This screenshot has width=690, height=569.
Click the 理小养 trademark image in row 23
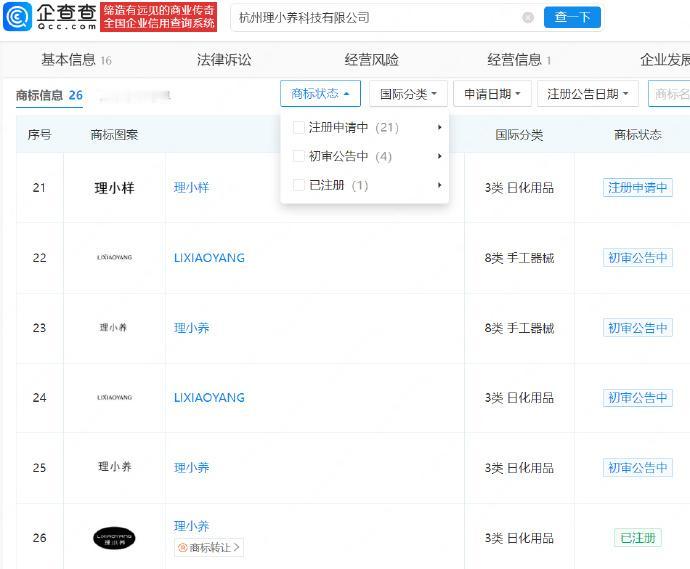(114, 327)
